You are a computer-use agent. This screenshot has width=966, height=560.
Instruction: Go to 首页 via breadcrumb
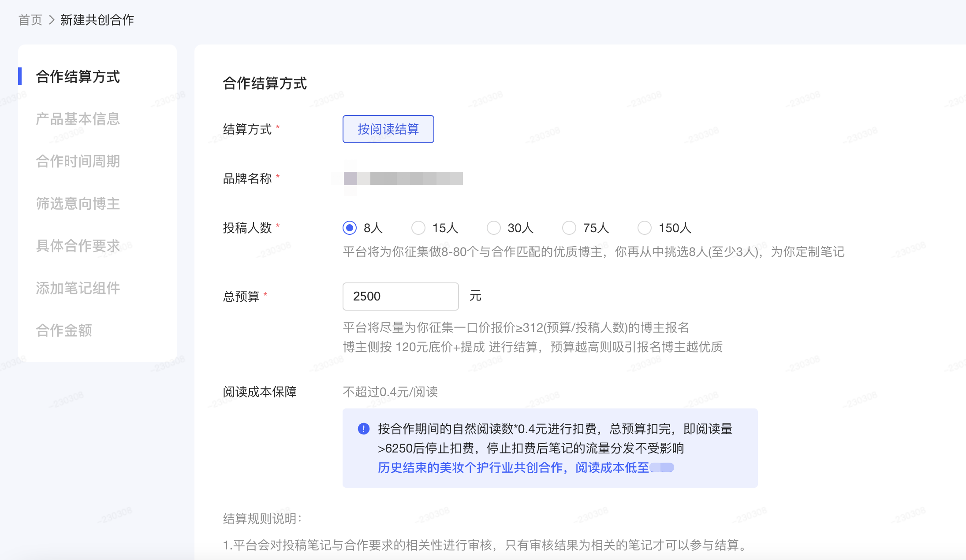[x=30, y=20]
